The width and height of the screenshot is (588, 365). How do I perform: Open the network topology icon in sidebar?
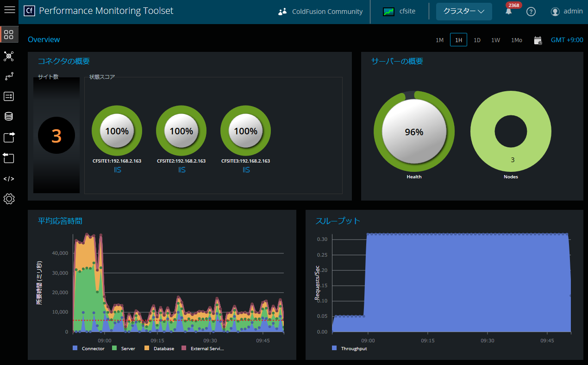[9, 57]
